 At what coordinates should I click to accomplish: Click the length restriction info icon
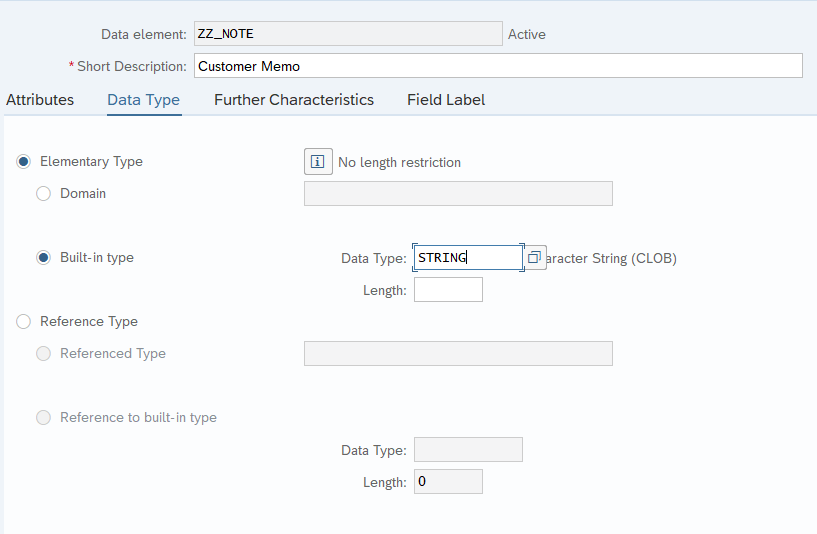pos(318,162)
